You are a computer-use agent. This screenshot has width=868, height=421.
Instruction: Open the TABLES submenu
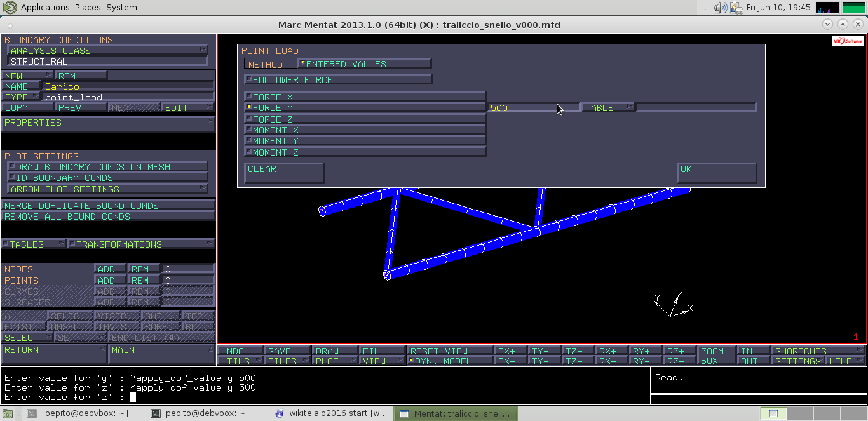coord(33,244)
